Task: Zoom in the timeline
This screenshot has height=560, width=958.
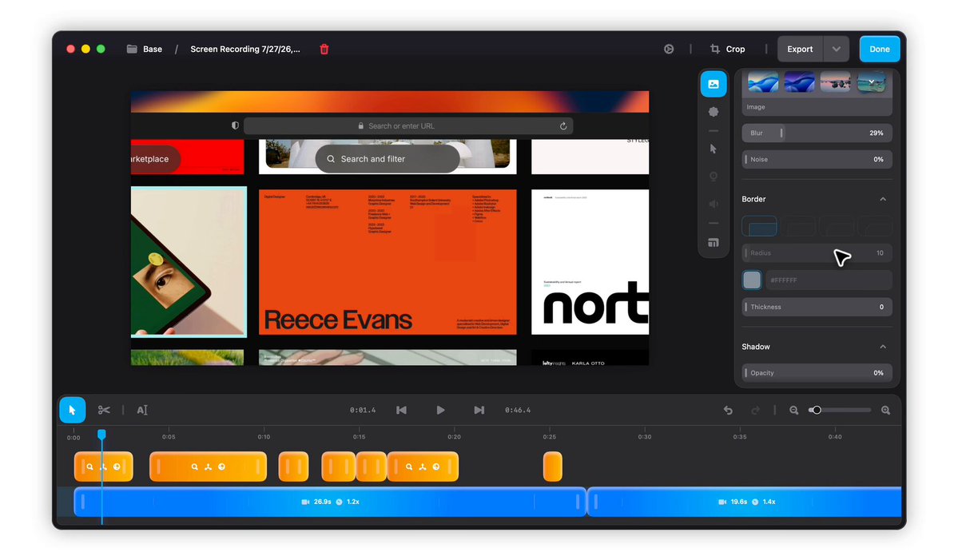Action: [x=885, y=411]
